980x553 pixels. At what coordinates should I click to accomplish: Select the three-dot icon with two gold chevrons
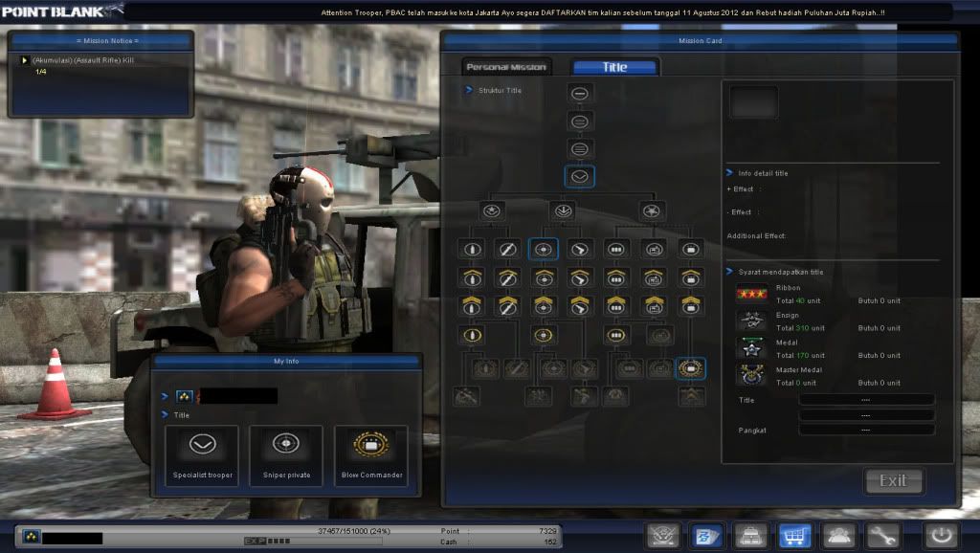click(x=616, y=305)
